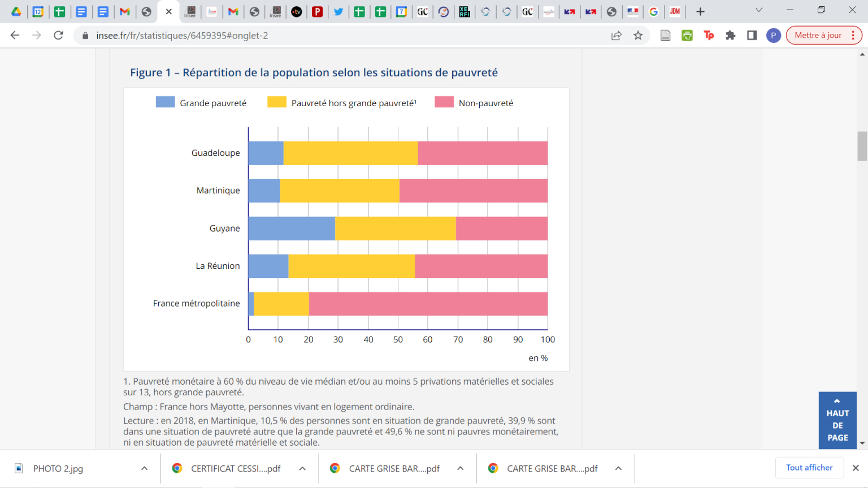Click the share page icon in address bar
This screenshot has width=868, height=488.
point(617,36)
